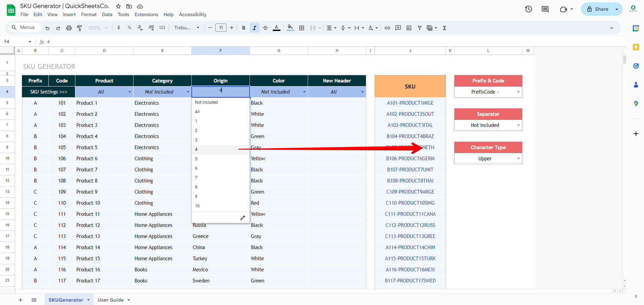This screenshot has height=305, width=644.
Task: Expand the SKUGenerator sheet tab menu
Action: 88,300
